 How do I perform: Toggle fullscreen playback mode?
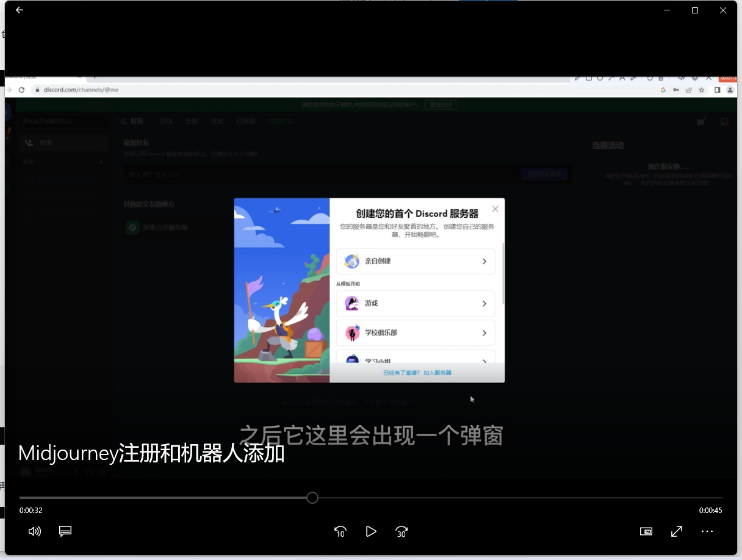[x=676, y=531]
